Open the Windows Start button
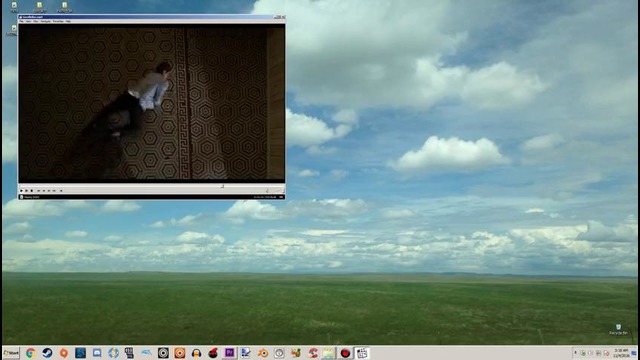 point(11,353)
